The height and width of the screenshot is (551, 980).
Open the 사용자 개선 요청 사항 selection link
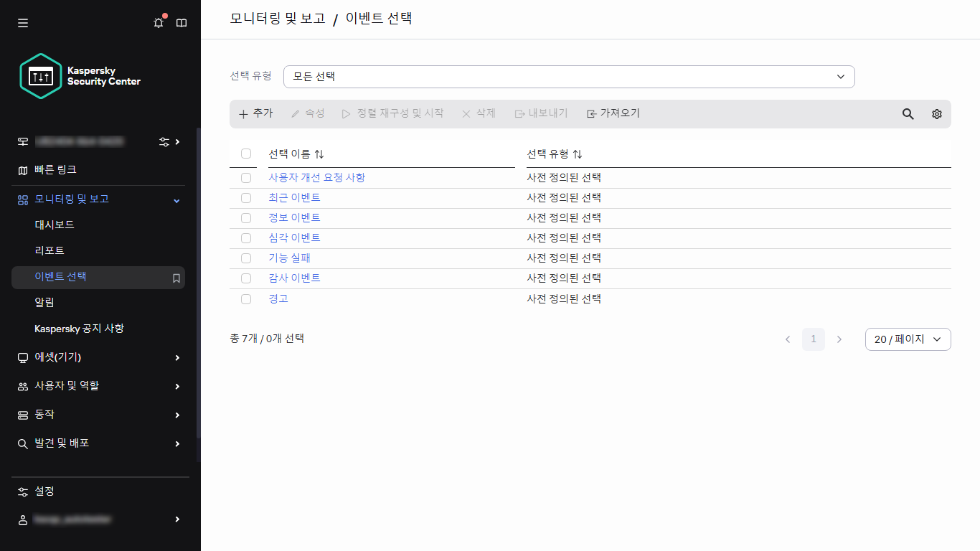tap(317, 178)
